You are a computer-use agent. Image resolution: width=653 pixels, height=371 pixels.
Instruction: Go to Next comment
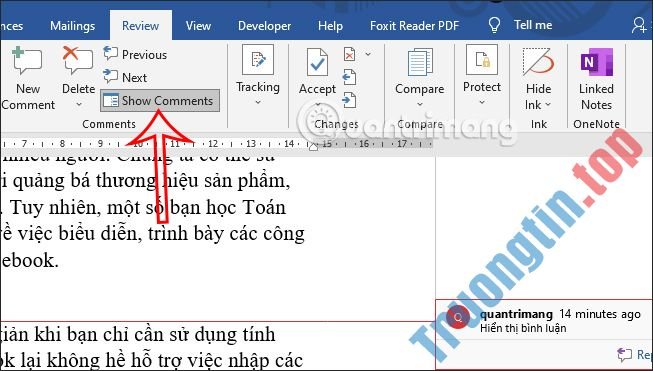pyautogui.click(x=125, y=77)
